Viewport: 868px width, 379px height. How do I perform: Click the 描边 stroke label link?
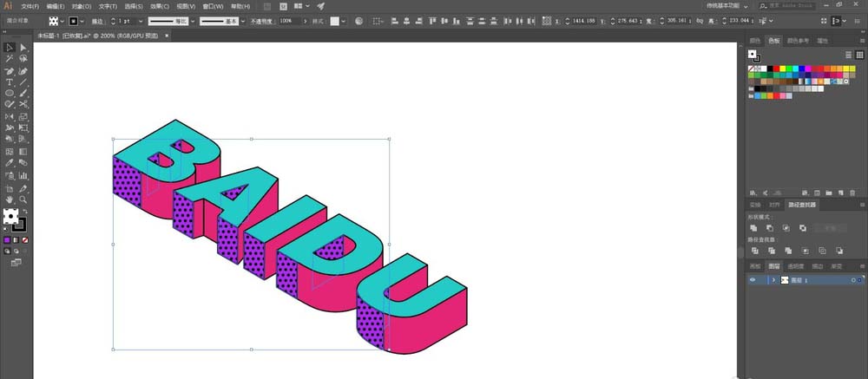point(97,21)
